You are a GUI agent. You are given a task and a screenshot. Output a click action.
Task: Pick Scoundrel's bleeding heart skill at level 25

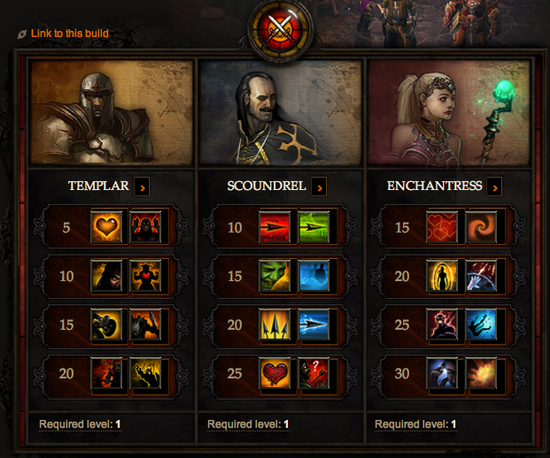(x=275, y=373)
